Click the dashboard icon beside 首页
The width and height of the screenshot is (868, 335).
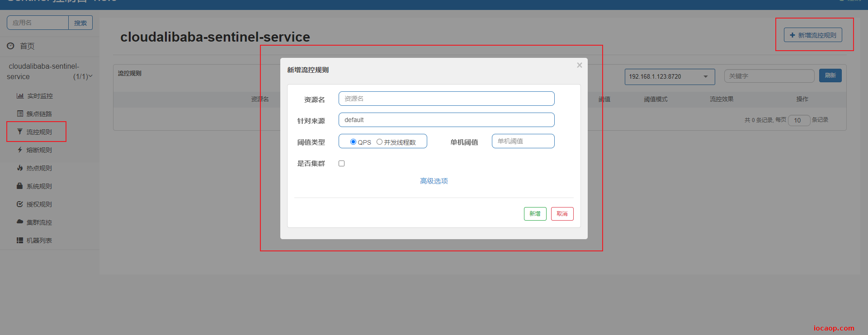point(10,46)
